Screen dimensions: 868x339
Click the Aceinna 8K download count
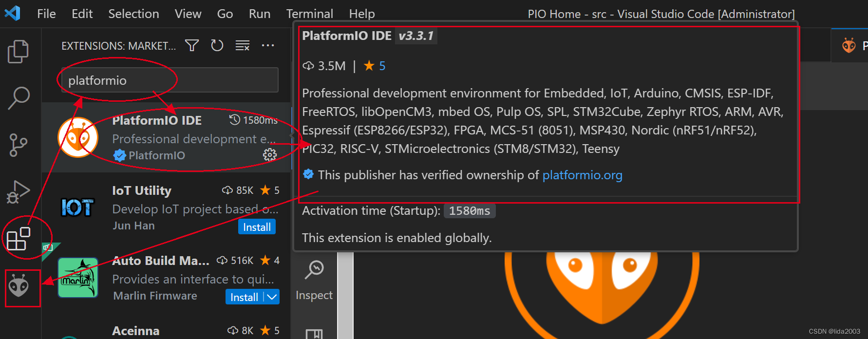point(247,331)
